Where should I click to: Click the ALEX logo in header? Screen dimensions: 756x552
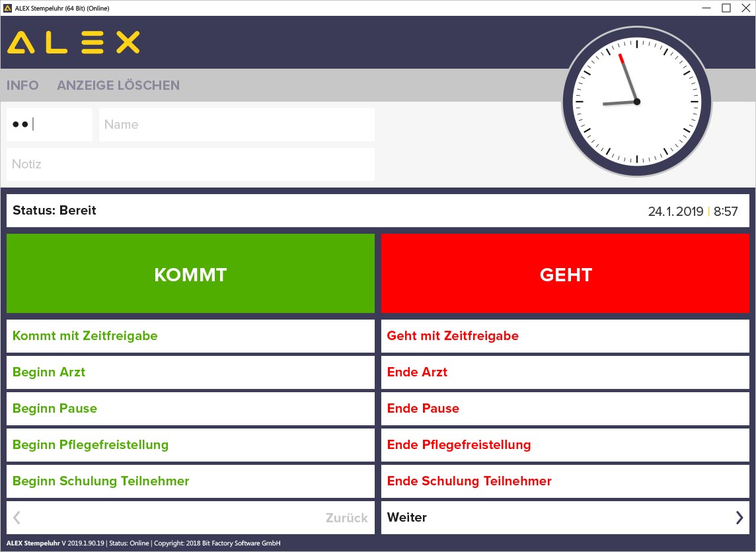(x=73, y=43)
